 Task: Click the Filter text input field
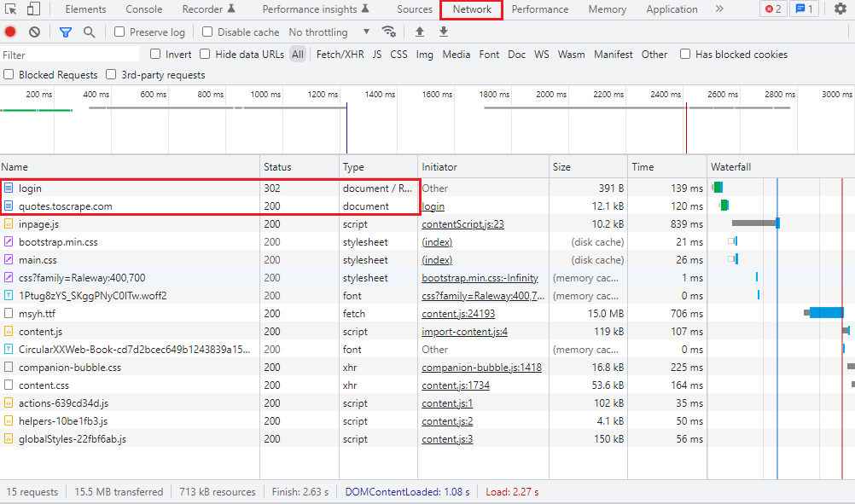(x=68, y=55)
